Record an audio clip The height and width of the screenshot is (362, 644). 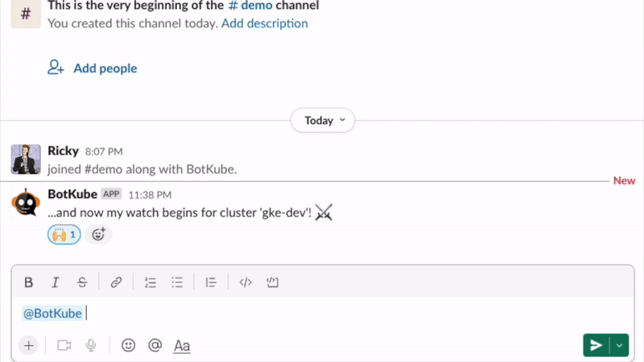point(91,345)
